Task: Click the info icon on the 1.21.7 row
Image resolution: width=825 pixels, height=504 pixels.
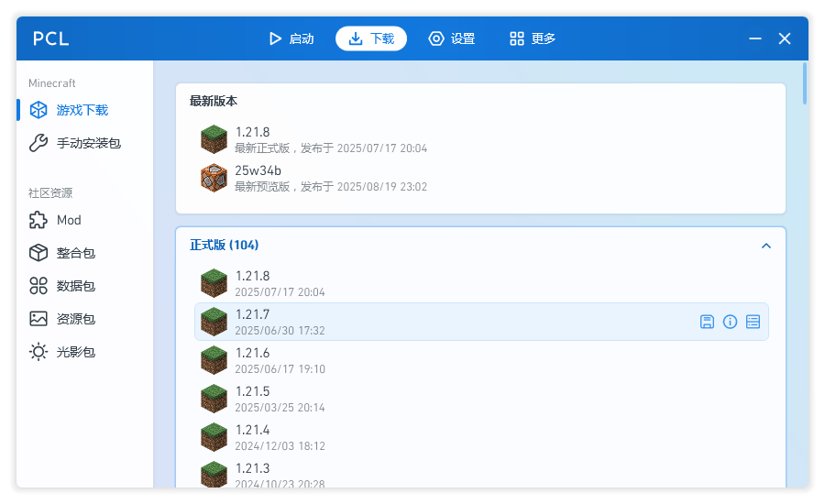Action: tap(730, 322)
